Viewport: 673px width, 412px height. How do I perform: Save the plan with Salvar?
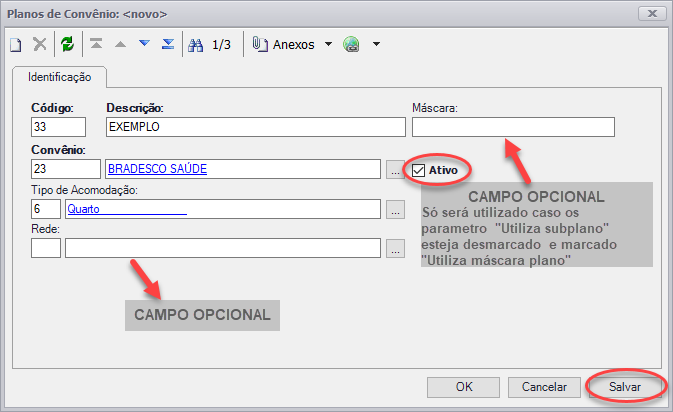click(625, 387)
